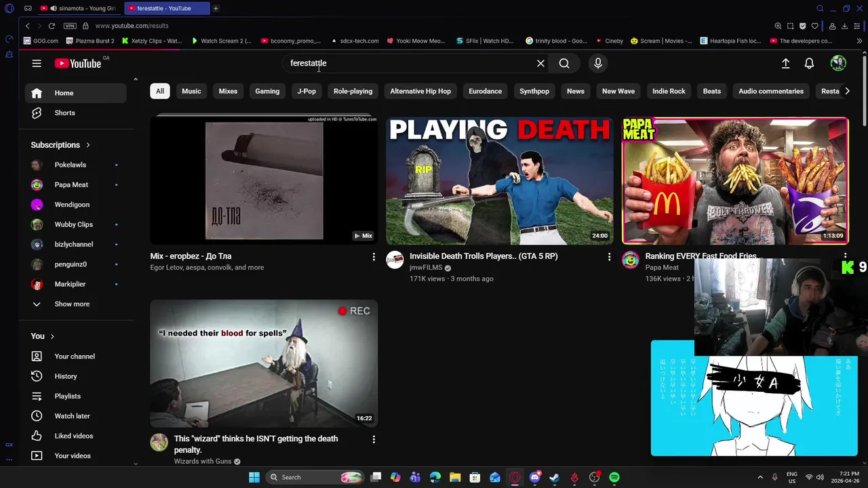868x488 pixels.
Task: Open GOG.com bookmark
Action: point(41,41)
